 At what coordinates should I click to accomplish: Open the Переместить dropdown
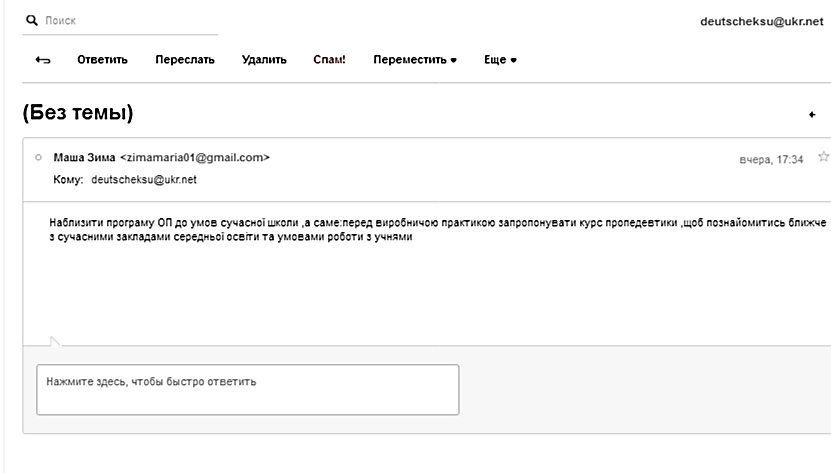pos(415,60)
